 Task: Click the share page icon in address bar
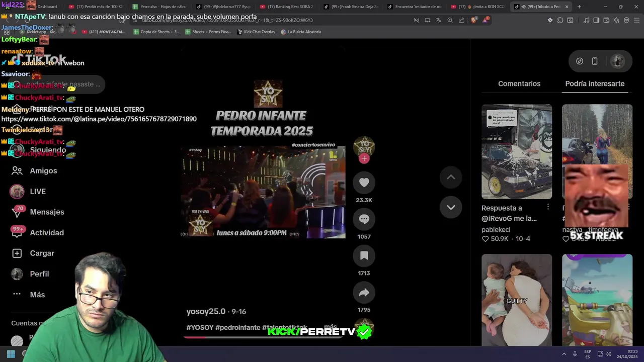tap(461, 20)
